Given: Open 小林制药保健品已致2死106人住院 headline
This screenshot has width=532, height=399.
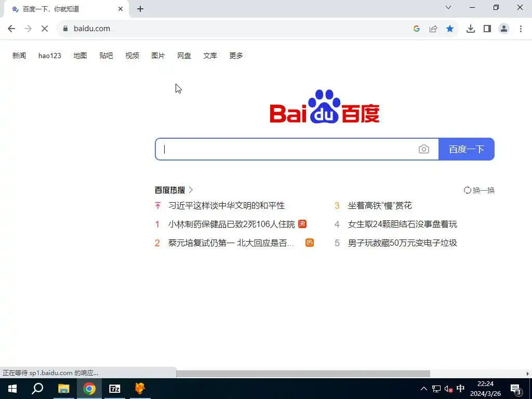Looking at the screenshot, I should click(x=231, y=224).
